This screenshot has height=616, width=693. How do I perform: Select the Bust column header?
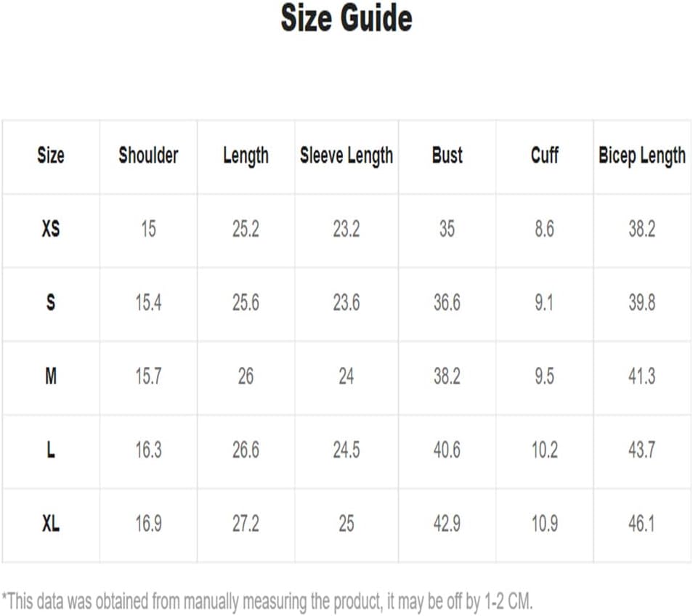(x=447, y=155)
